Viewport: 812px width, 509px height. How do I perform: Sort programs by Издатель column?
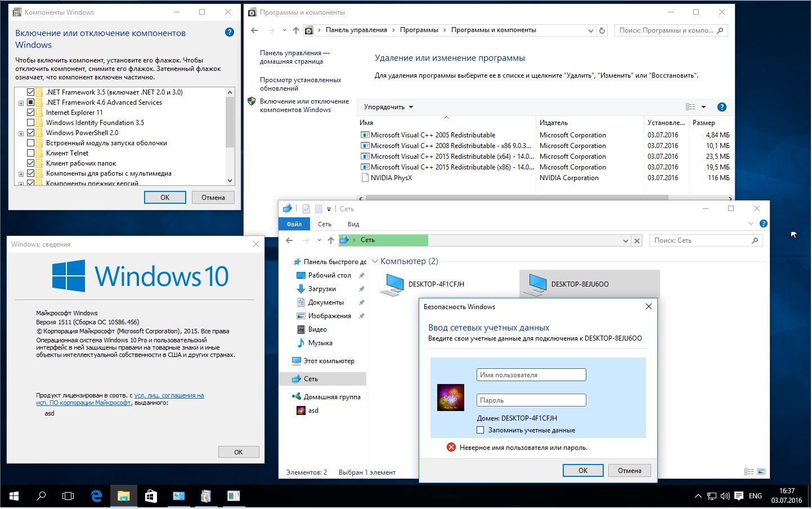[x=590, y=123]
